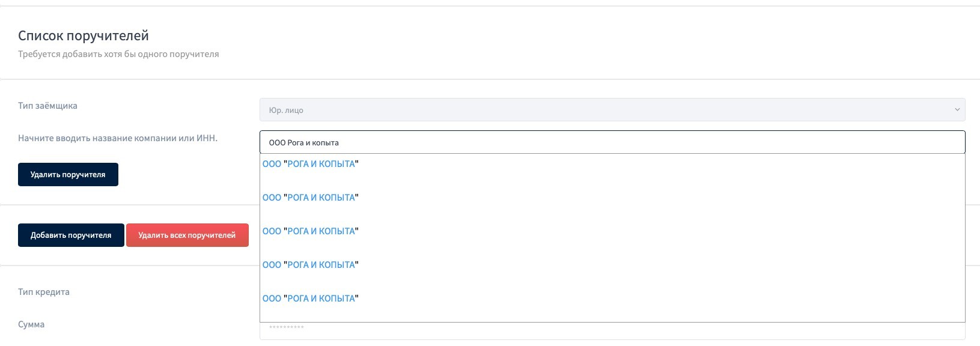This screenshot has width=980, height=346.
Task: Click the 'Требуется добавить хотя бы одного поручителя' hint
Action: tap(118, 54)
